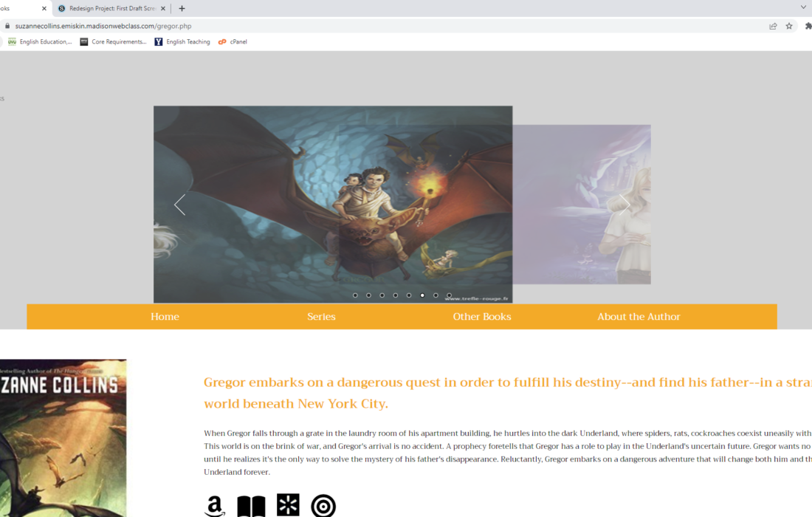Open the Other Books navigation item
The width and height of the screenshot is (812, 517).
tap(481, 317)
